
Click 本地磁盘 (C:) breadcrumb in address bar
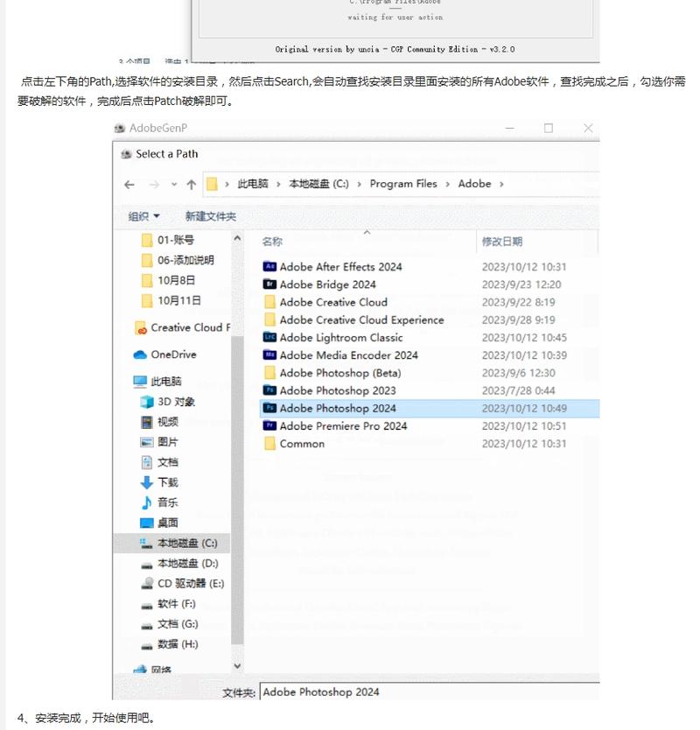coord(318,184)
